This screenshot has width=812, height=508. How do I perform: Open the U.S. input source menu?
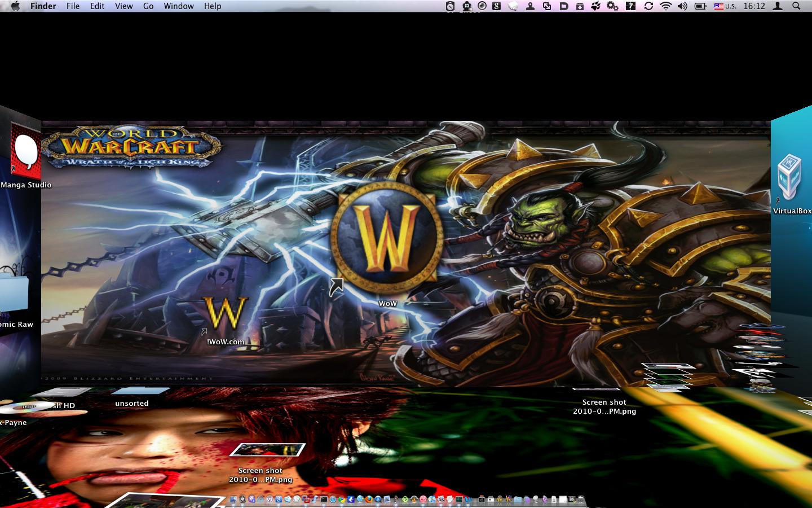pyautogui.click(x=725, y=6)
